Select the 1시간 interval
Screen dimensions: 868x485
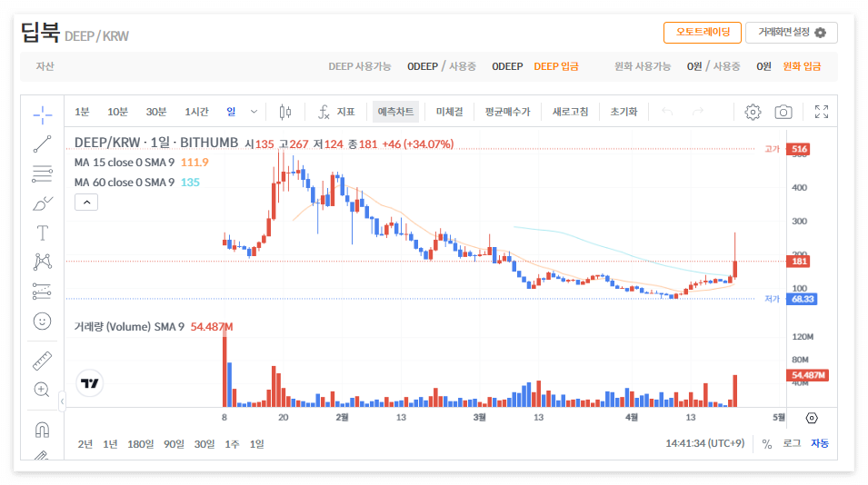[196, 112]
